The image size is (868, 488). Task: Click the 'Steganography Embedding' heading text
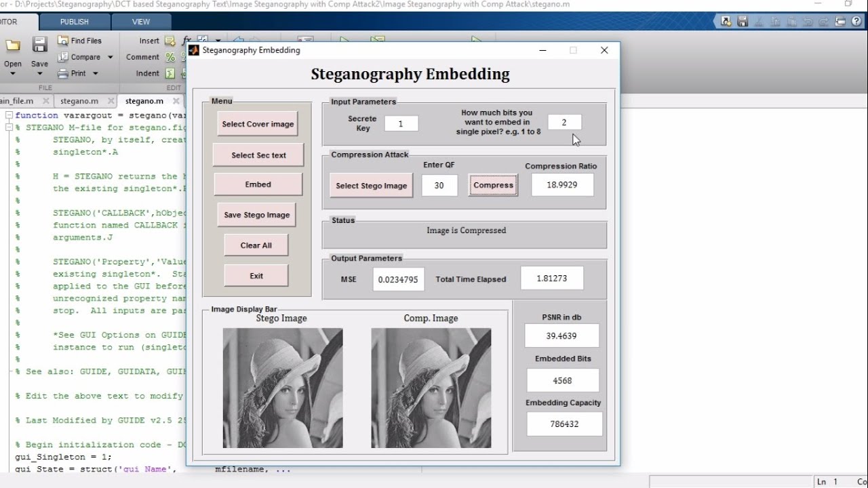(410, 74)
